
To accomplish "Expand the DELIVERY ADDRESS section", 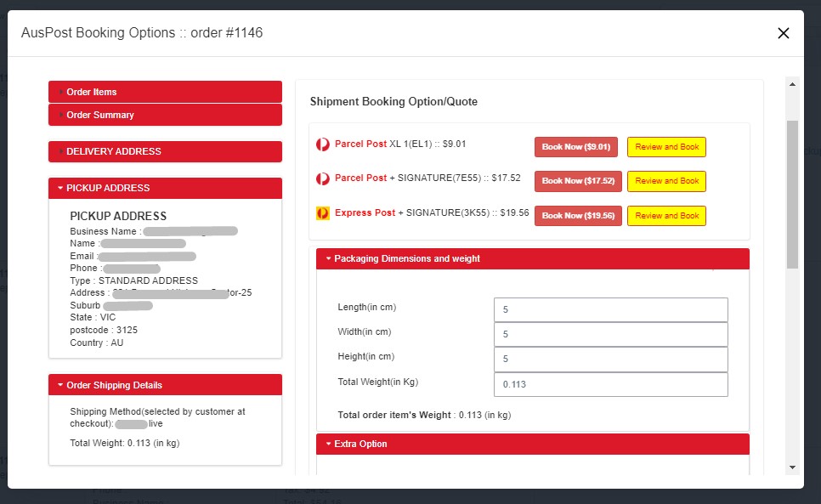I will 165,151.
